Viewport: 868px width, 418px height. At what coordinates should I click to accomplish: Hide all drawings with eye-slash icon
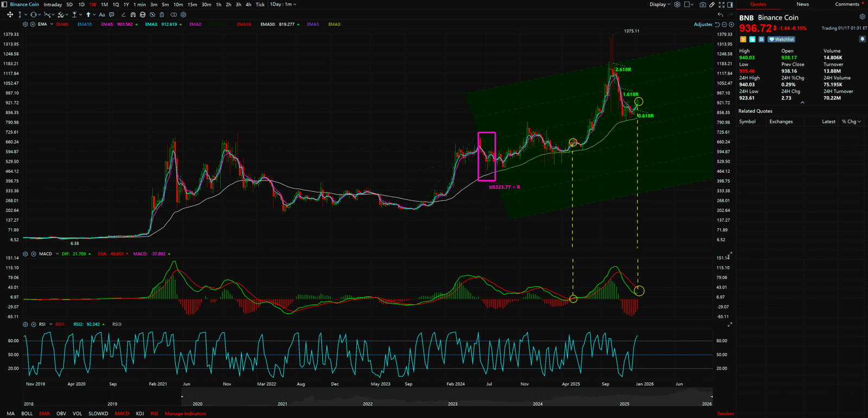point(152,15)
